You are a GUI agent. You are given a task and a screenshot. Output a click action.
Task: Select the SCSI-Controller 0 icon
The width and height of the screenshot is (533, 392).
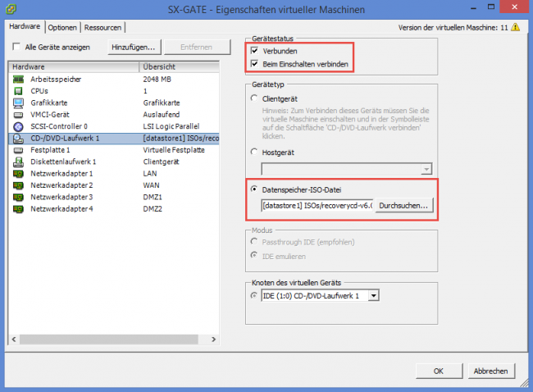(x=19, y=126)
